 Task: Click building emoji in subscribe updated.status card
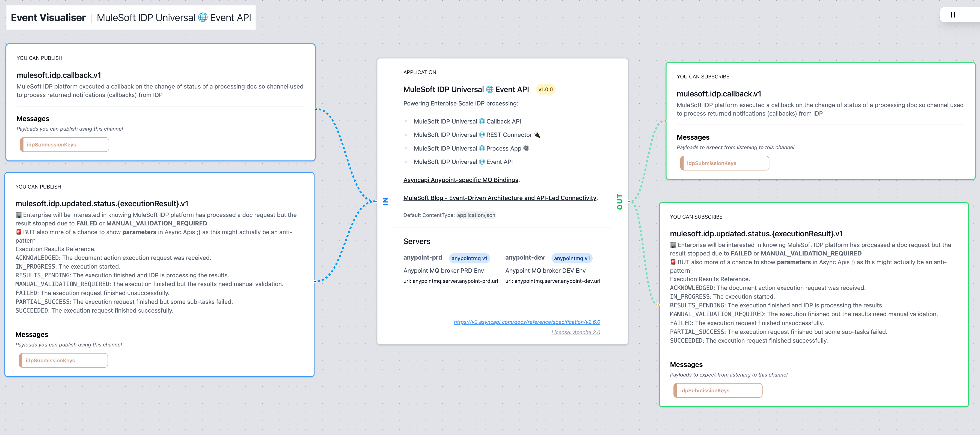(x=673, y=245)
